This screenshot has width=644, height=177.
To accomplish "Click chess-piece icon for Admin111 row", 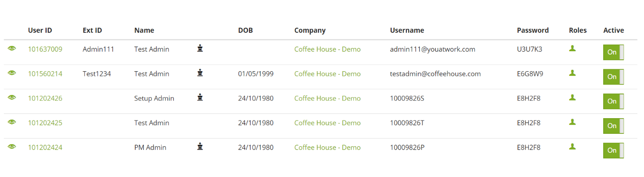I will coord(200,48).
